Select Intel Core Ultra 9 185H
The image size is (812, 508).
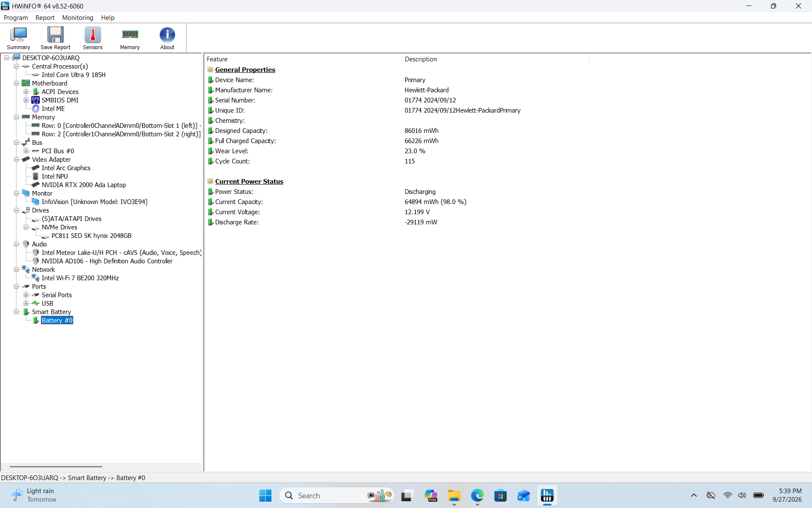pyautogui.click(x=74, y=75)
